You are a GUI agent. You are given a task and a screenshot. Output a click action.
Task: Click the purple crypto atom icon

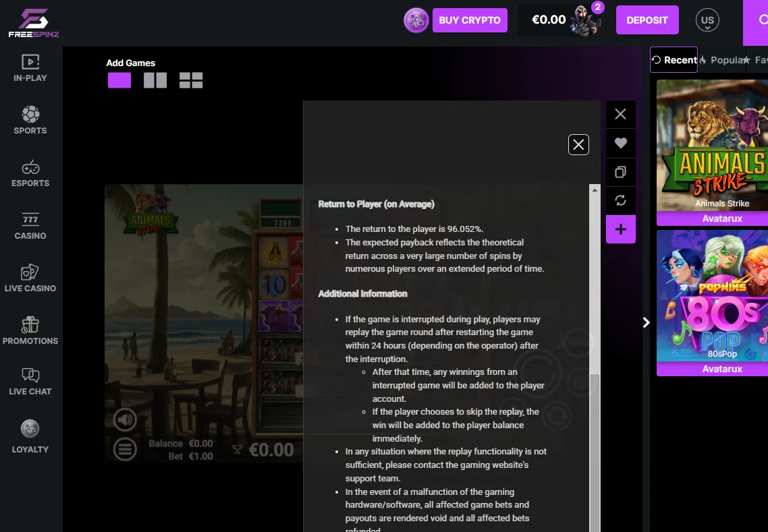pyautogui.click(x=416, y=20)
